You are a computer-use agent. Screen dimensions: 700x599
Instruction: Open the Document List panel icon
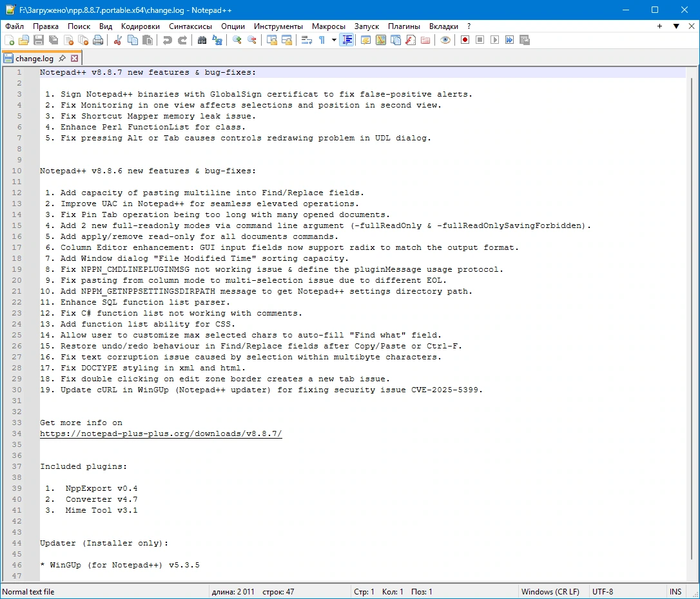396,41
